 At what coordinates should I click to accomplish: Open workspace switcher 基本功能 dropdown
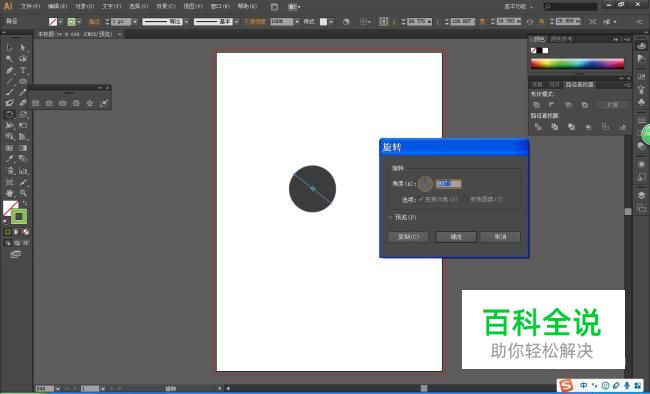click(x=519, y=7)
